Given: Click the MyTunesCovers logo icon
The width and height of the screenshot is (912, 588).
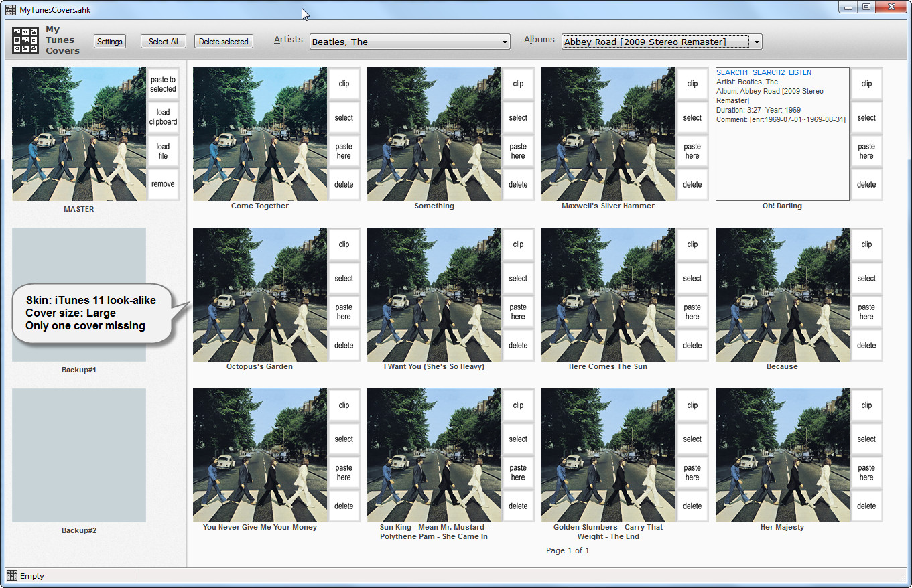Looking at the screenshot, I should point(26,40).
